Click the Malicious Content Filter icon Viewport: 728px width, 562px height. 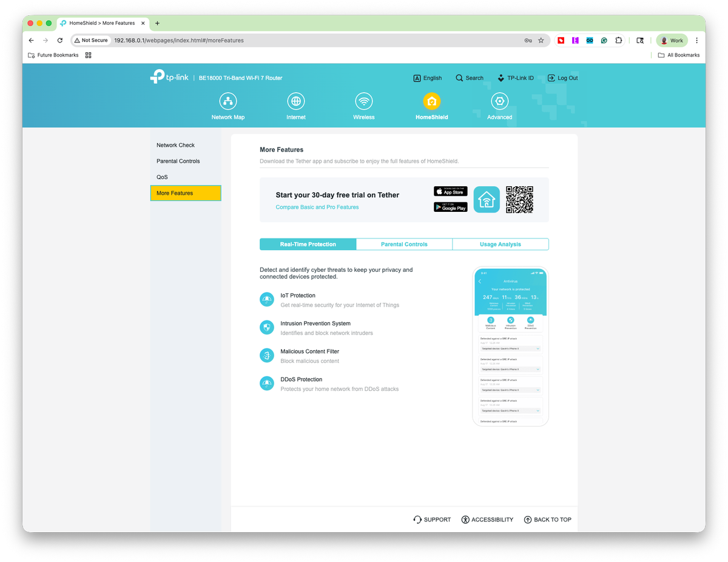pos(267,356)
